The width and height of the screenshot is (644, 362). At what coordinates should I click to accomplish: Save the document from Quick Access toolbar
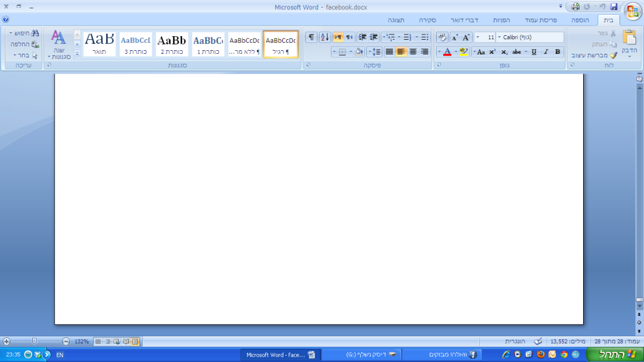(614, 6)
